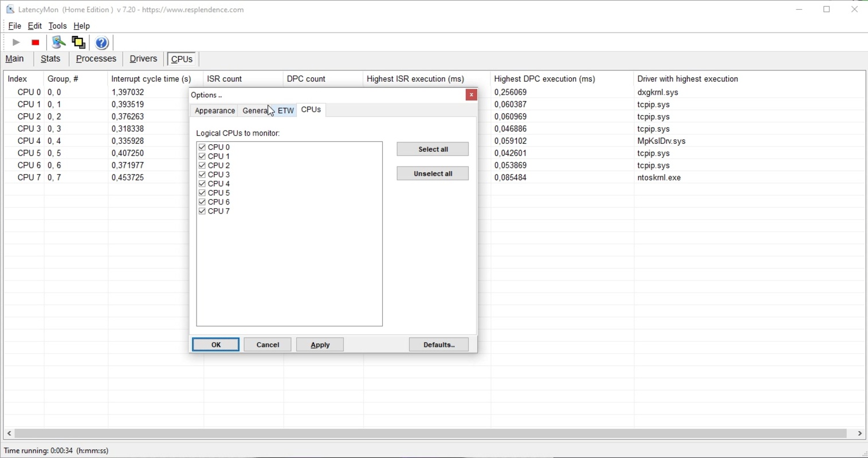Screen dimensions: 868x458
Task: Open the ETW tab in the Options dialog
Action: (286, 110)
